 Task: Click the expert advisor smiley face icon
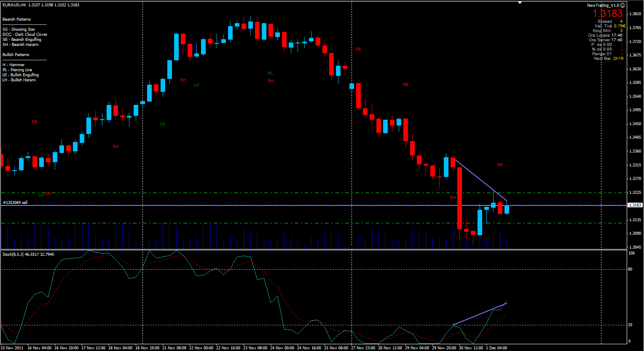(x=623, y=5)
